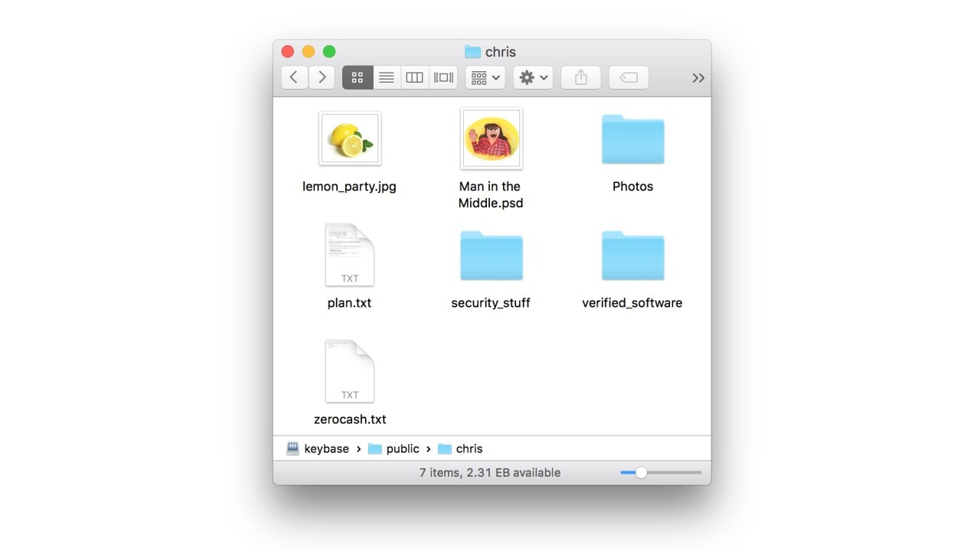The height and width of the screenshot is (551, 980).
Task: Click the Back navigation arrow
Action: click(x=295, y=77)
